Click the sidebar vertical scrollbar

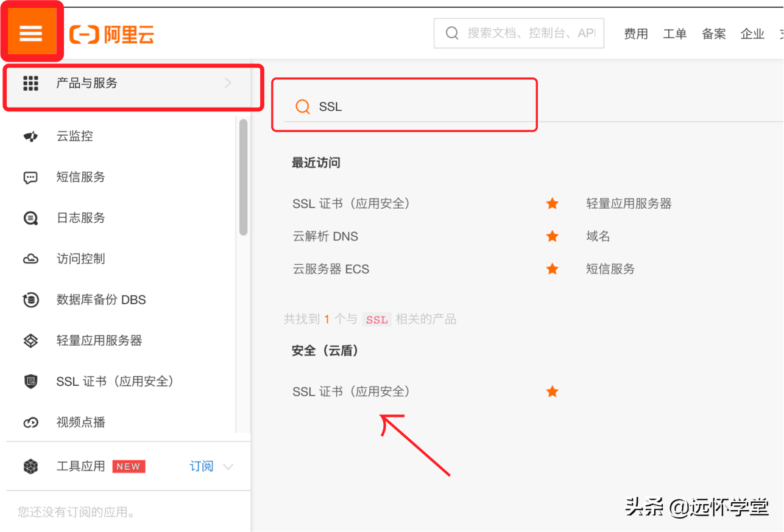pyautogui.click(x=243, y=177)
